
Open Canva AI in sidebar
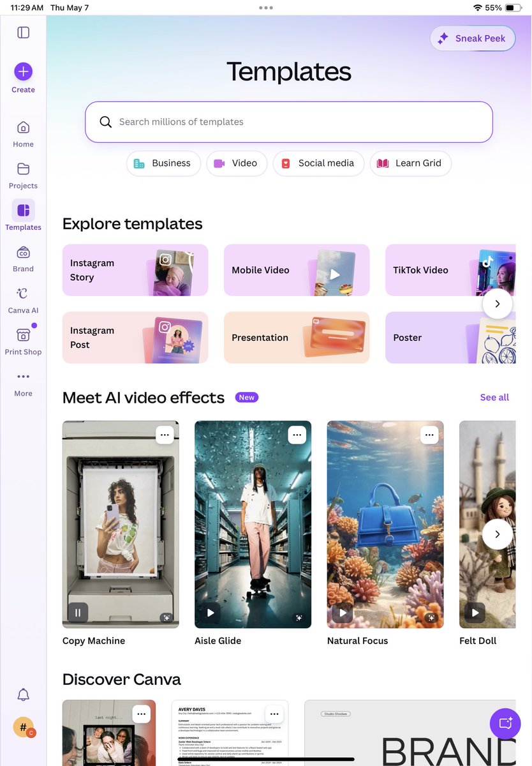coord(23,299)
